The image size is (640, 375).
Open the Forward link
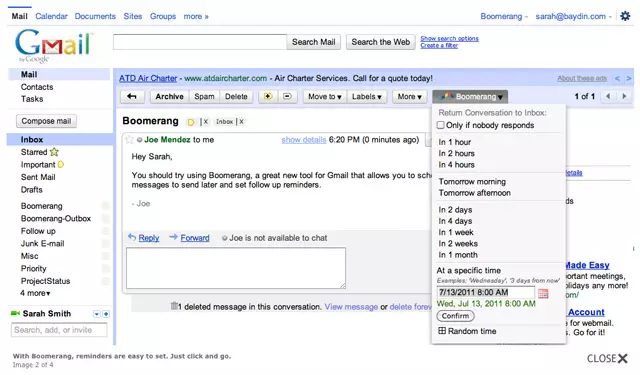[195, 238]
